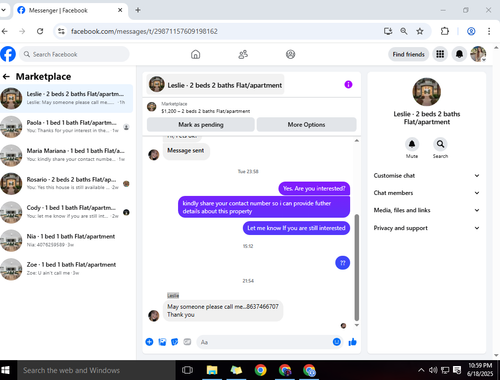
Task: Click chat messages vertical scrollbar
Action: (357, 268)
